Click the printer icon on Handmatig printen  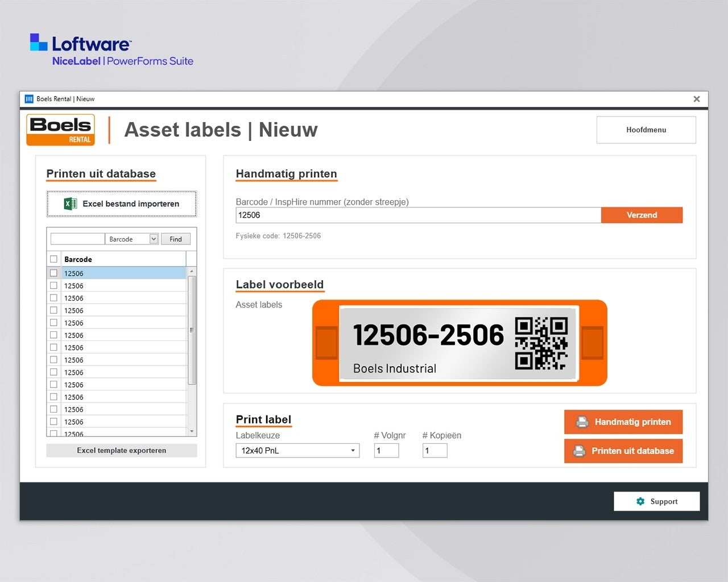[582, 422]
